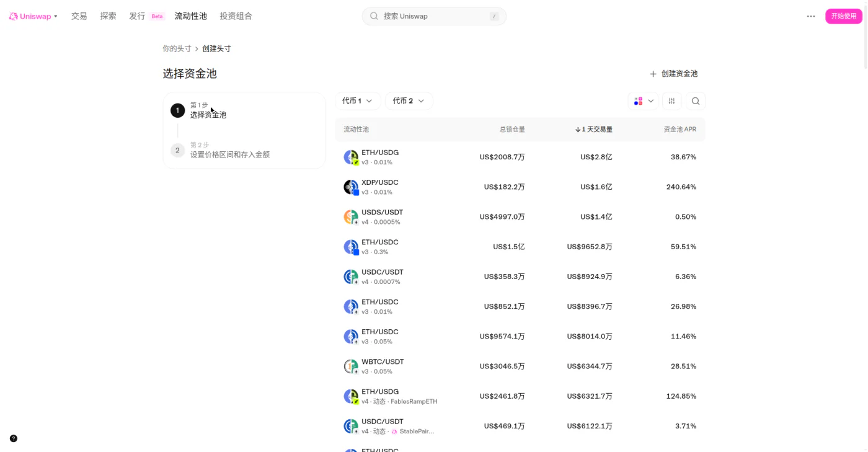Click the help question mark icon
Image resolution: width=868 pixels, height=452 pixels.
click(x=14, y=438)
